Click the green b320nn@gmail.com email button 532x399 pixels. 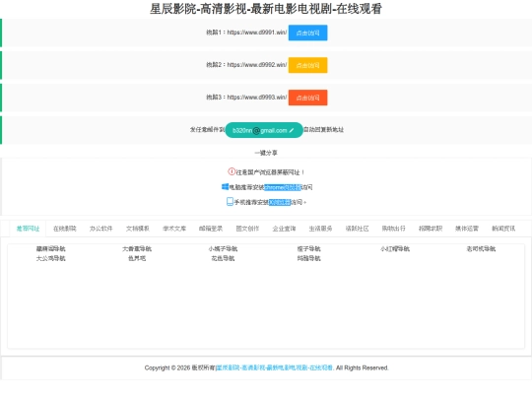pyautogui.click(x=264, y=130)
